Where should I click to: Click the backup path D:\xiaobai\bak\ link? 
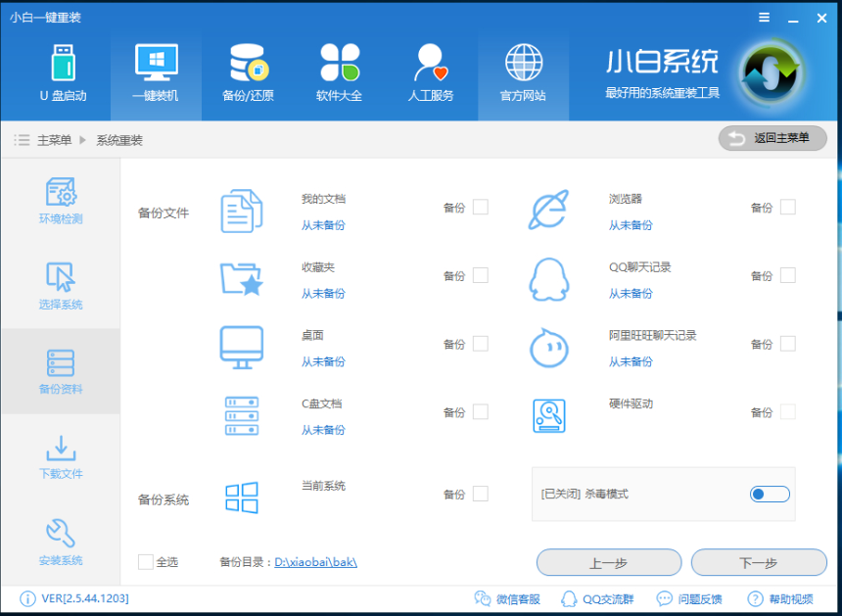click(x=315, y=562)
